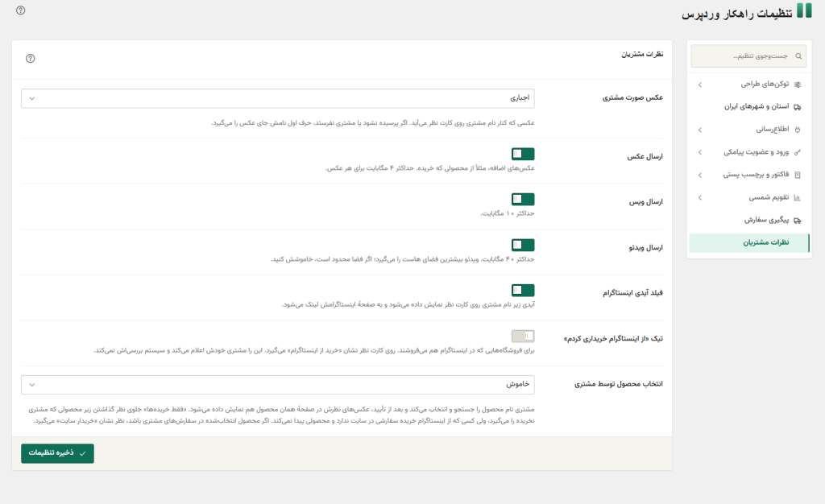Open تقویم شمسی menu item
The image size is (825, 504).
point(749,197)
